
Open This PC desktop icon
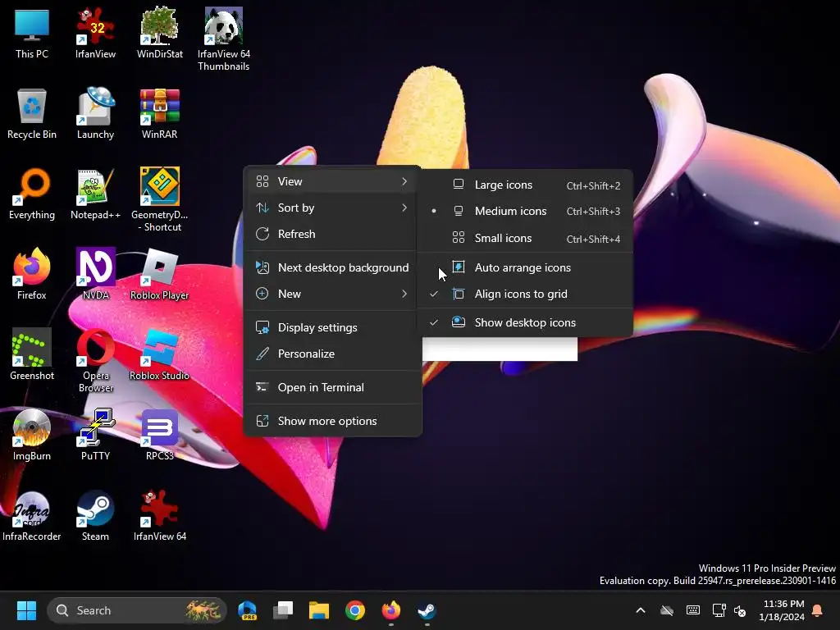(32, 33)
